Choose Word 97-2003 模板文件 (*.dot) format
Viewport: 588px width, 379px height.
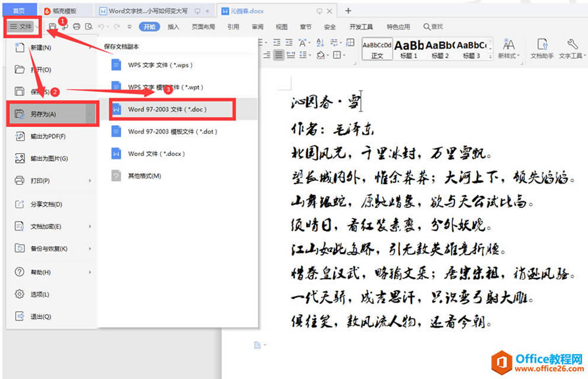(x=178, y=132)
